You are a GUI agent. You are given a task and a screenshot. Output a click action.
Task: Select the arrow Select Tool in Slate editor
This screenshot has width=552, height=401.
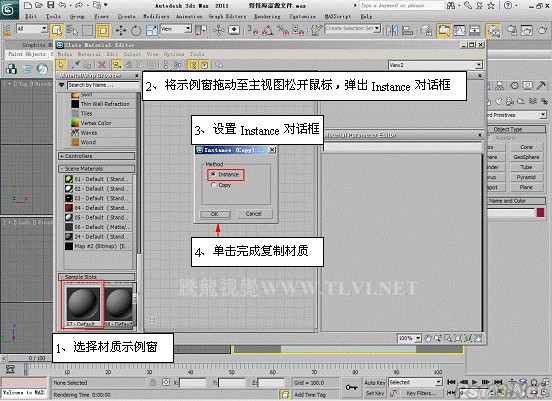pyautogui.click(x=61, y=65)
